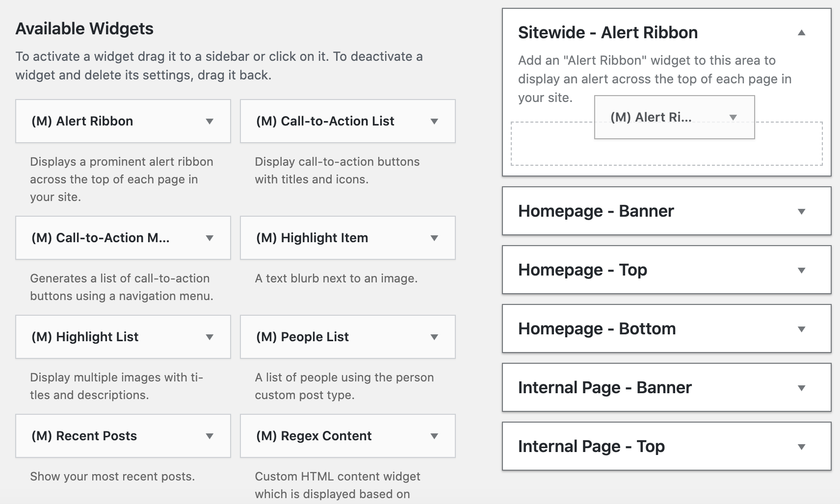The width and height of the screenshot is (840, 504).
Task: Open the (M) Call-to-Action List dropdown
Action: 434,121
